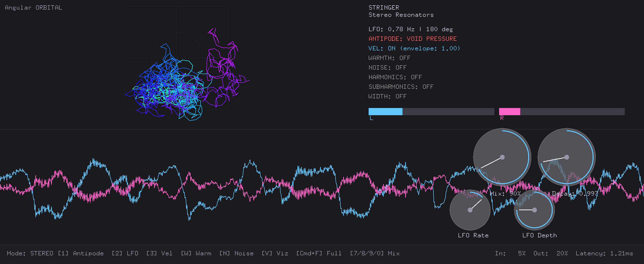Click the LFO Depth knob
Image resolution: width=644 pixels, height=264 pixels.
point(534,210)
